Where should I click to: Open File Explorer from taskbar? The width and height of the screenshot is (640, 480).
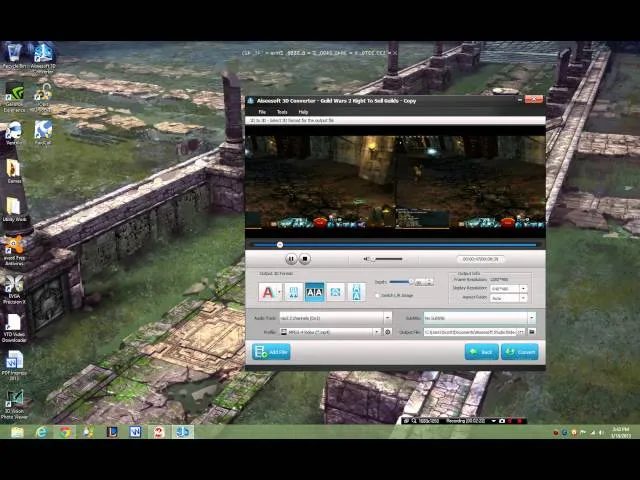[17, 432]
